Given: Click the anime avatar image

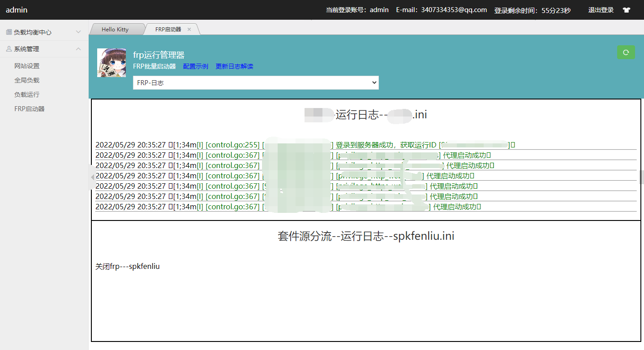Looking at the screenshot, I should point(111,62).
